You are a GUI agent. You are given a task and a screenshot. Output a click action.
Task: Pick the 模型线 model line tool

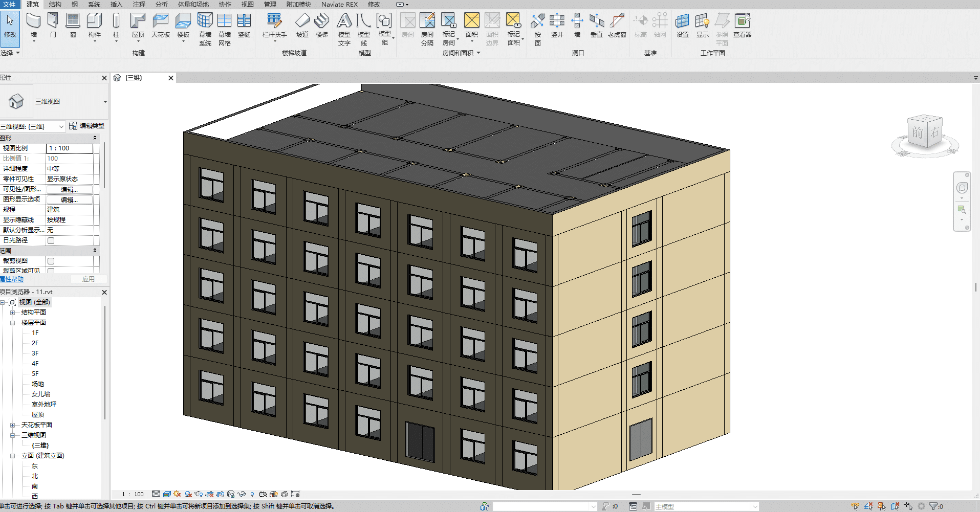(x=364, y=30)
